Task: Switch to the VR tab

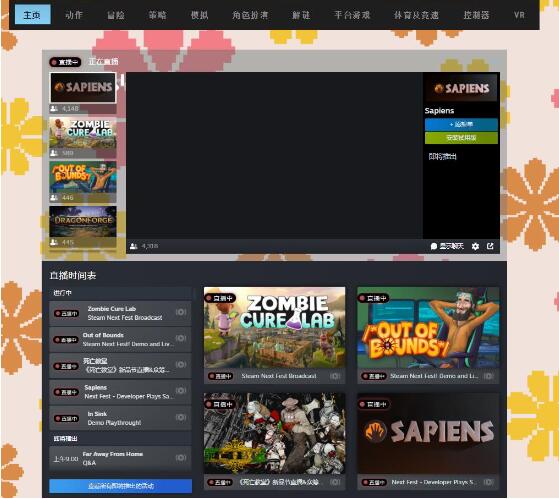Action: pos(519,15)
